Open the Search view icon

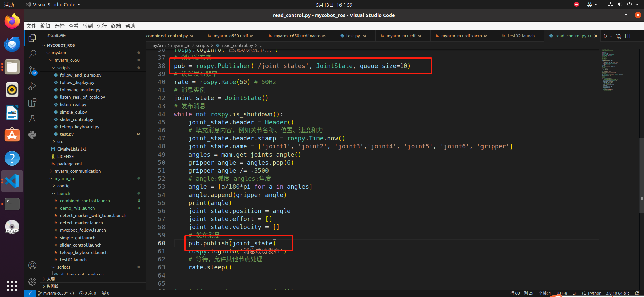(32, 54)
